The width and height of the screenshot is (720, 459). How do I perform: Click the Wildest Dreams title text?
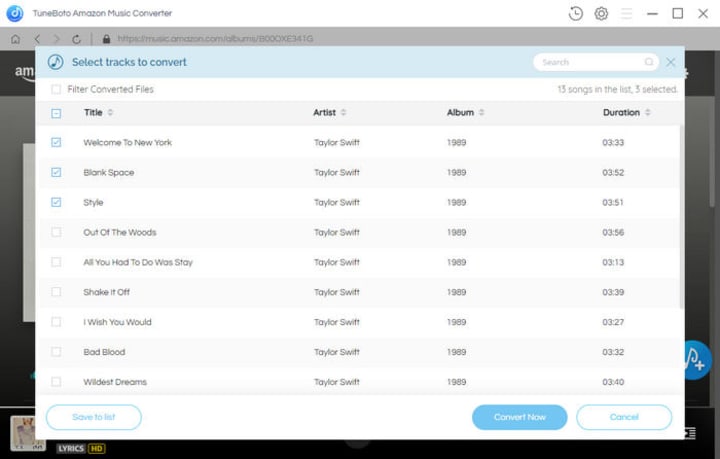point(115,382)
